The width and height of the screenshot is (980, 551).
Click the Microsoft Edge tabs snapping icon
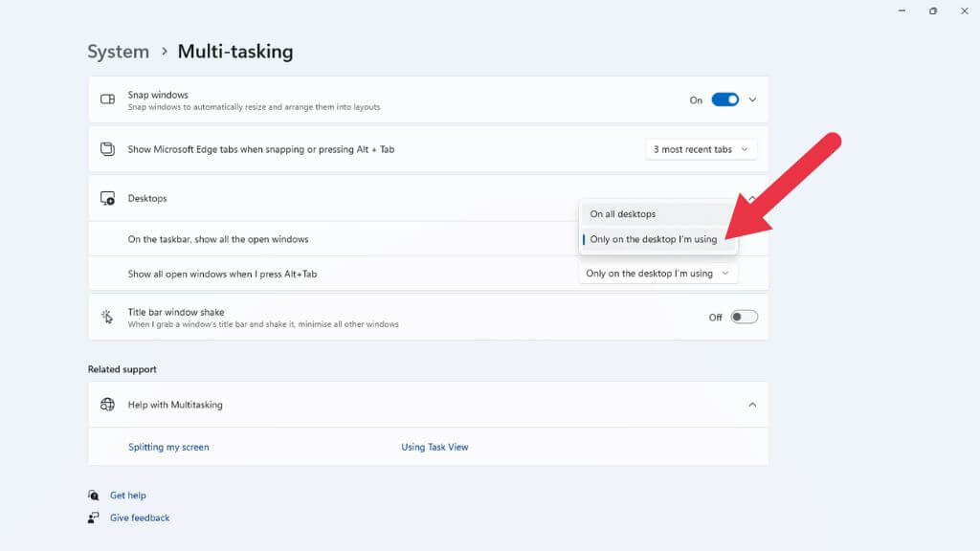tap(108, 149)
